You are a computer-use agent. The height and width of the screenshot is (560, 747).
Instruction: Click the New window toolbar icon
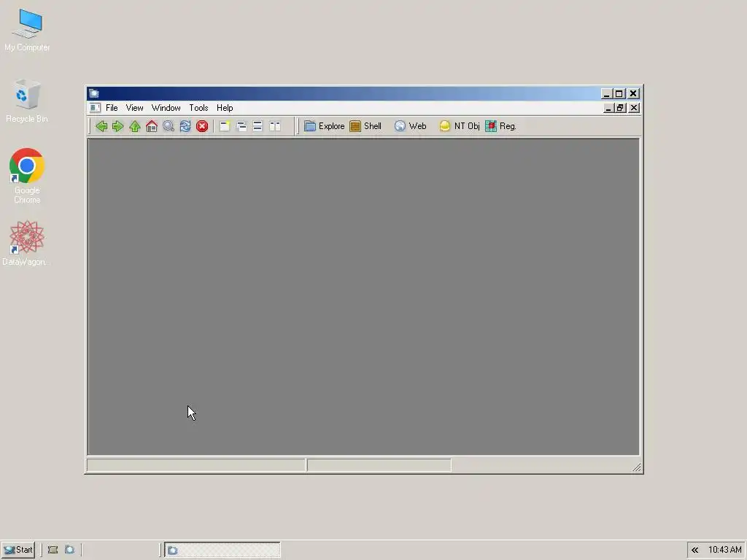225,126
